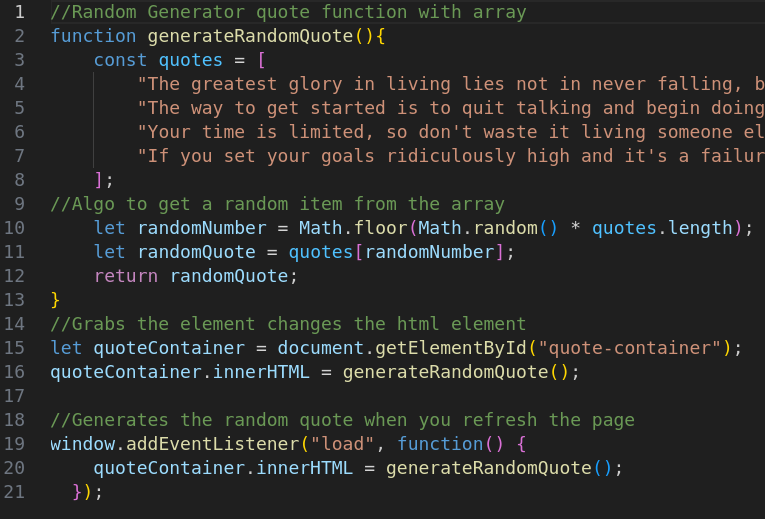Click 'getElementById' on line 15
Image resolution: width=765 pixels, height=519 pixels.
(451, 348)
